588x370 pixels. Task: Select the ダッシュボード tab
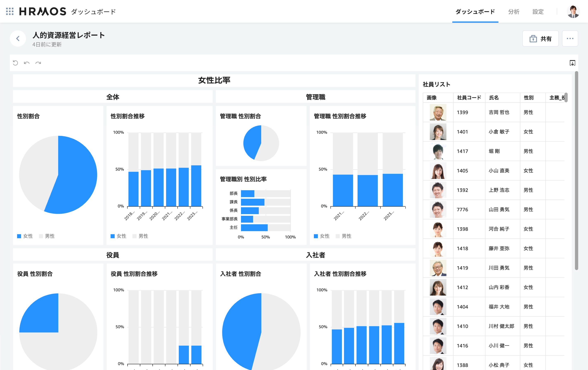point(475,12)
